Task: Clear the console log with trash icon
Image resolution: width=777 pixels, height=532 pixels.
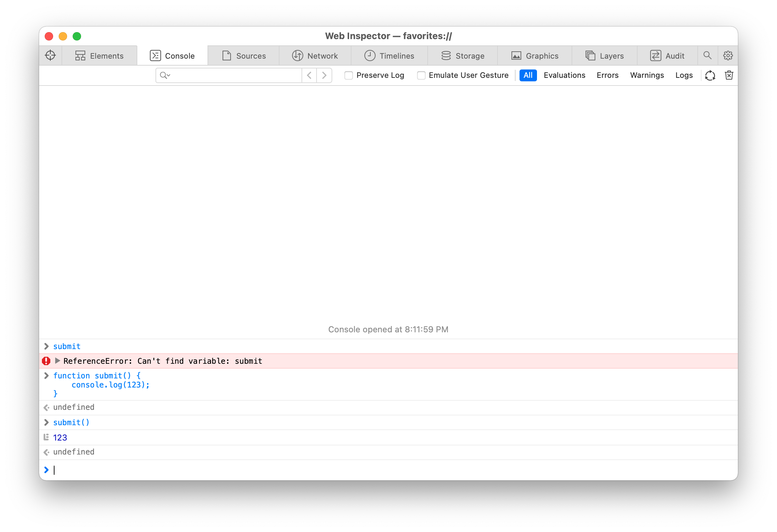Action: click(x=729, y=75)
